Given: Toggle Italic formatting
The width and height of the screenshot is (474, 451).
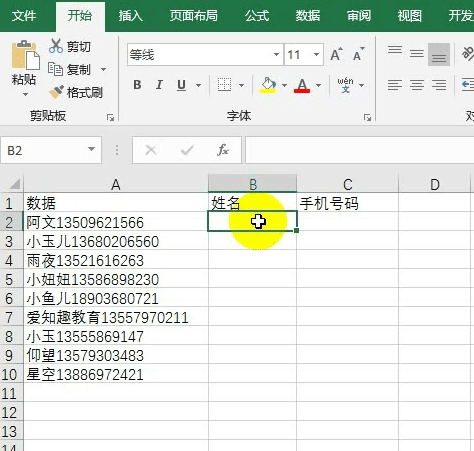Looking at the screenshot, I should 159,85.
